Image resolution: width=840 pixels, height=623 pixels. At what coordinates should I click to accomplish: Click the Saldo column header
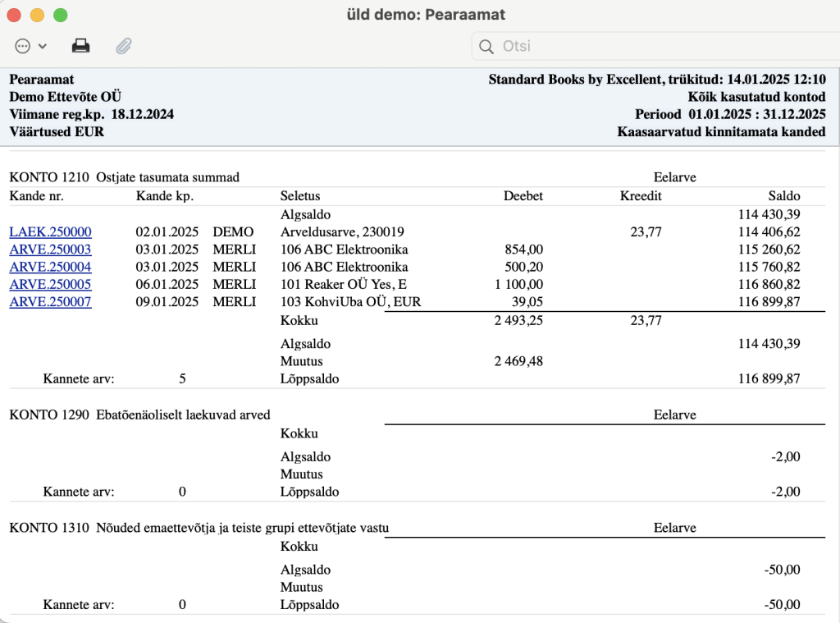pos(783,195)
